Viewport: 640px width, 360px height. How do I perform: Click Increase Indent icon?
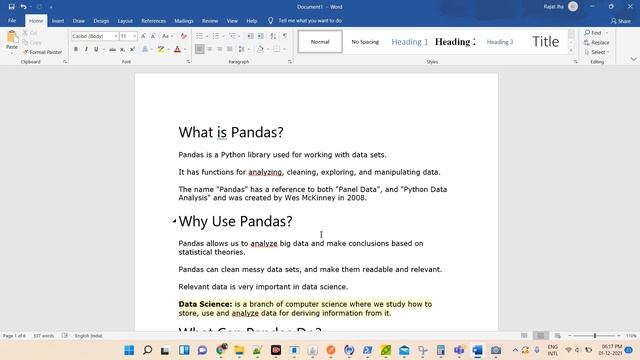click(261, 36)
